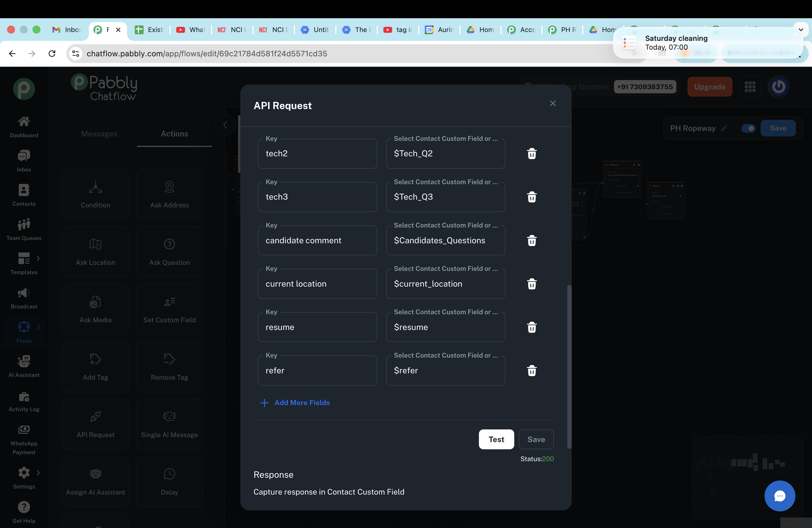This screenshot has width=812, height=528.
Task: Go back in browser history
Action: point(12,54)
